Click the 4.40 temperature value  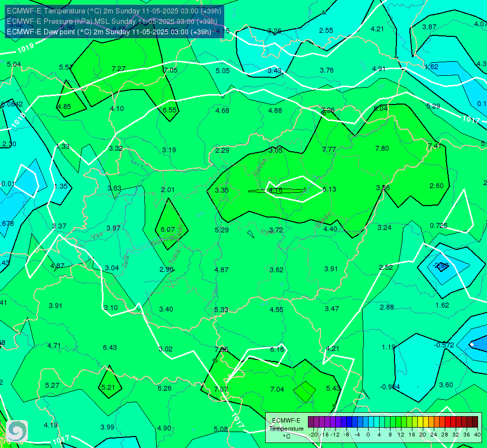330,229
